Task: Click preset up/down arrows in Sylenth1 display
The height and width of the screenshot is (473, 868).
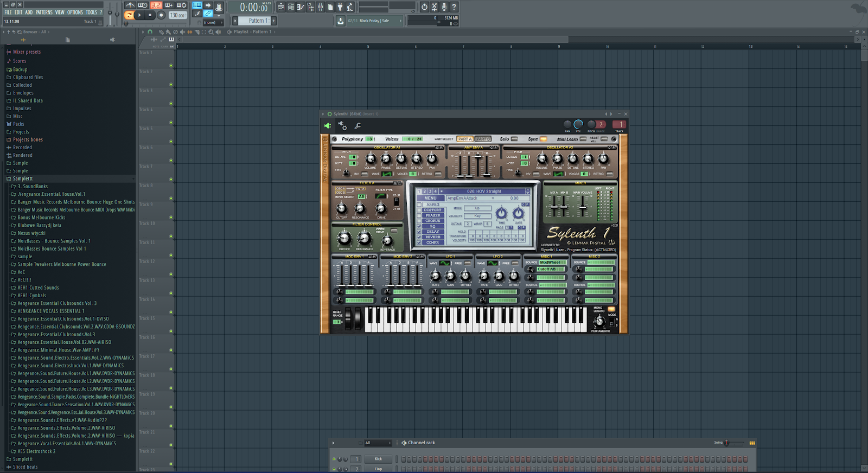Action: click(527, 191)
